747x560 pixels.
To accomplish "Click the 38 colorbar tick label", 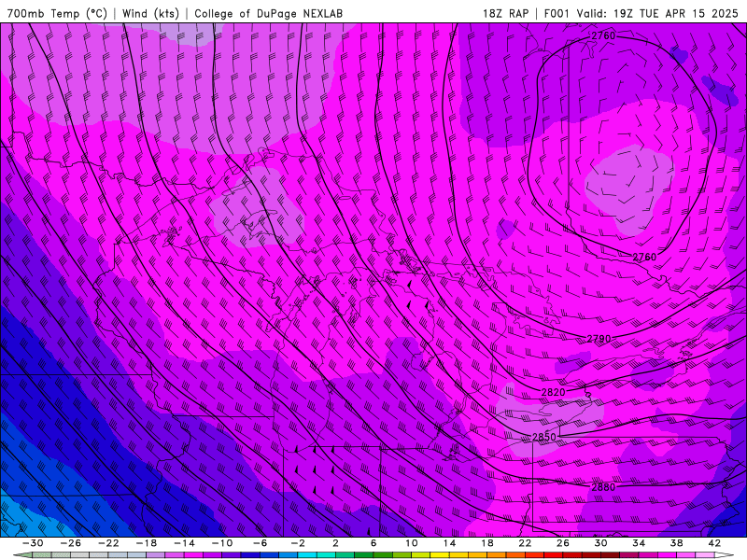I will tap(676, 543).
